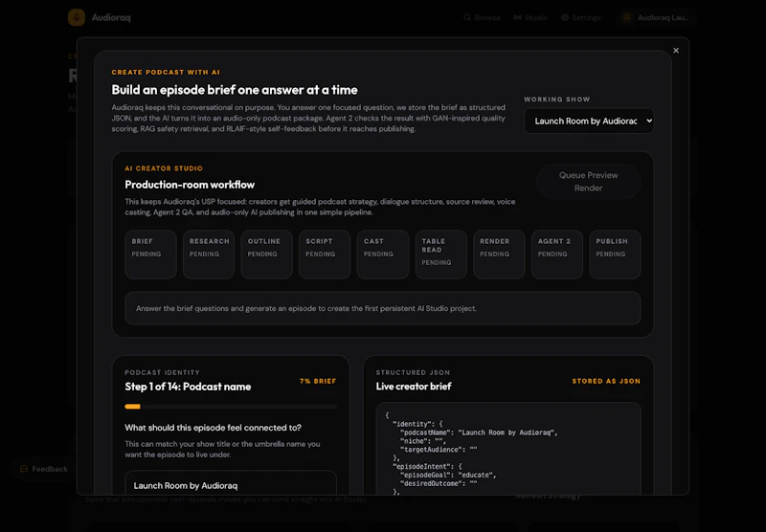Open Studio in top navigation
Image resolution: width=766 pixels, height=532 pixels.
pyautogui.click(x=530, y=17)
